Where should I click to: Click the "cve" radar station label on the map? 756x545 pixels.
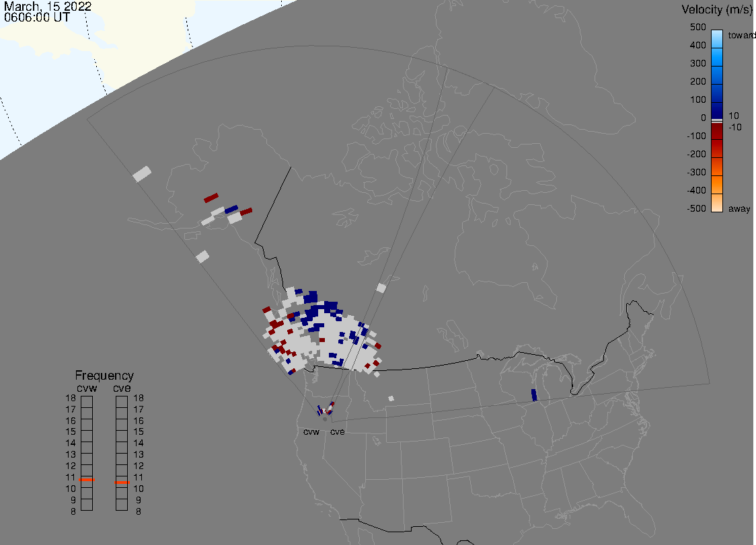[x=338, y=431]
